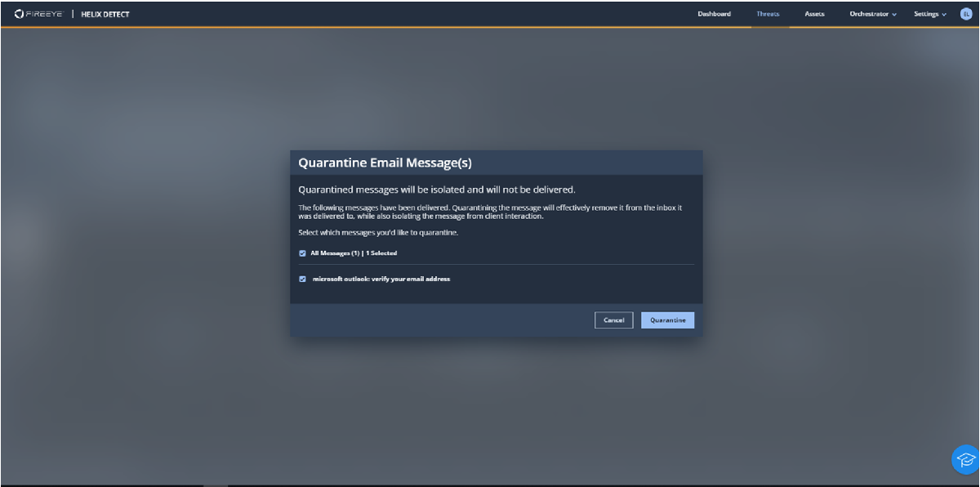
Task: Click the FireEye wordmark in the header
Action: [45, 14]
